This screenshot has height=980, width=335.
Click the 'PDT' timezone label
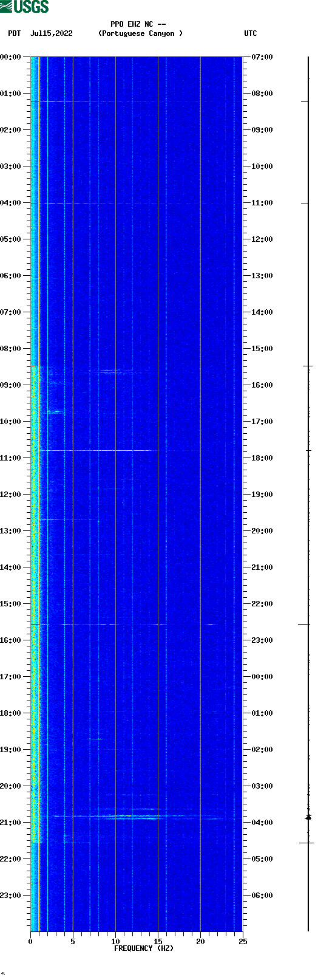(15, 33)
